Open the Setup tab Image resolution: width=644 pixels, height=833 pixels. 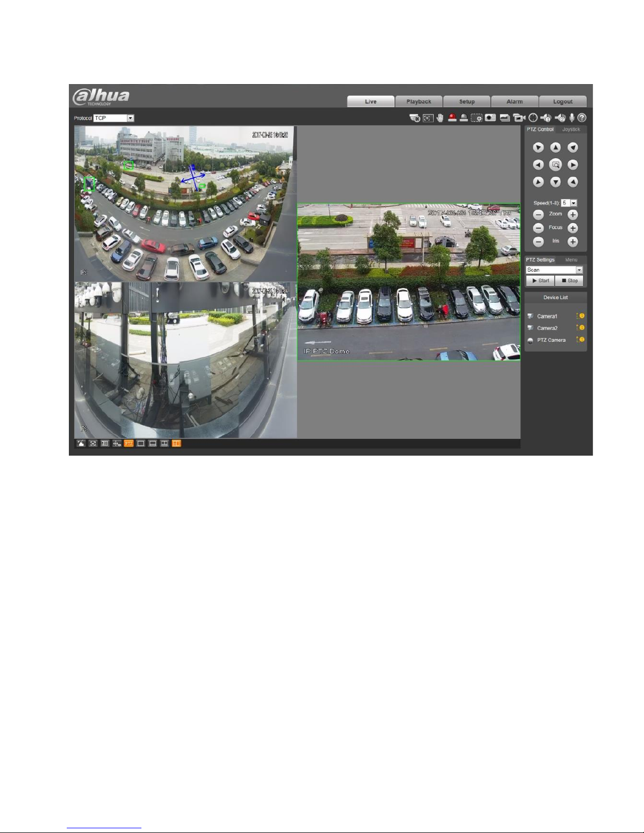coord(467,101)
